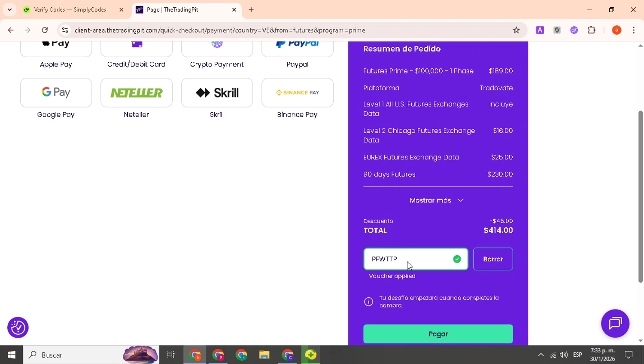The image size is (644, 364).
Task: Open Task View on the taskbar
Action: pyautogui.click(x=170, y=355)
